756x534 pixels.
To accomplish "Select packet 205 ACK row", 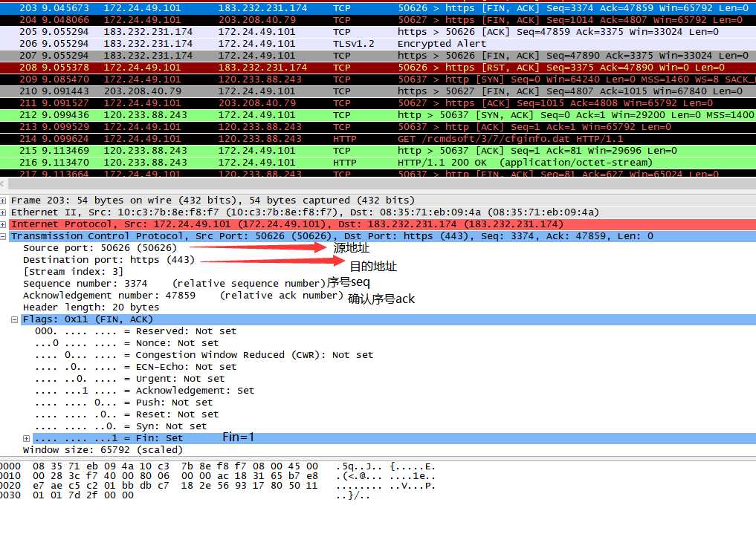I will 378,32.
